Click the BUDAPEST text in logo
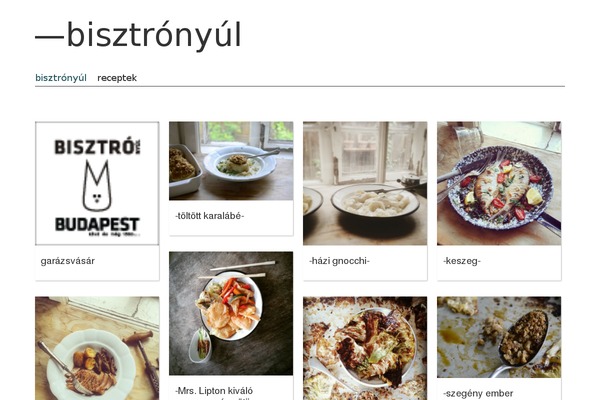 pyautogui.click(x=97, y=224)
